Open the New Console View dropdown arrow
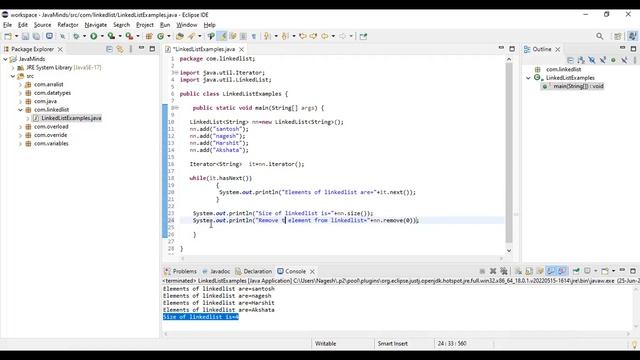Screen dimensions: 640x360 [x=613, y=271]
